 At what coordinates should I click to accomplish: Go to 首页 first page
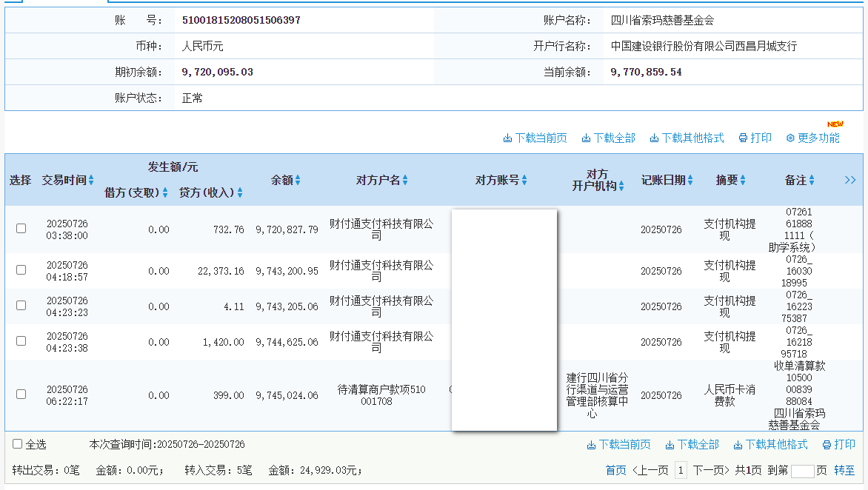615,470
